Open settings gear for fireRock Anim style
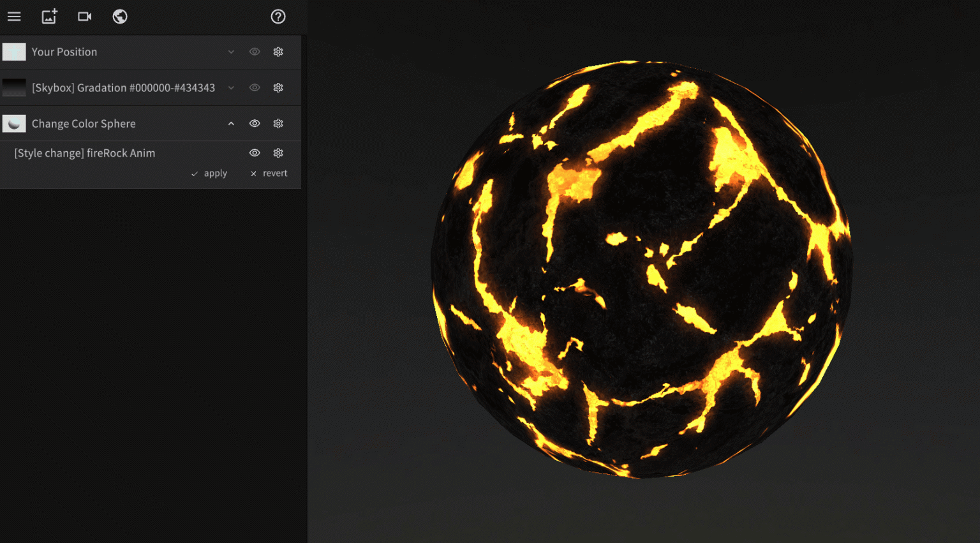 (x=278, y=153)
